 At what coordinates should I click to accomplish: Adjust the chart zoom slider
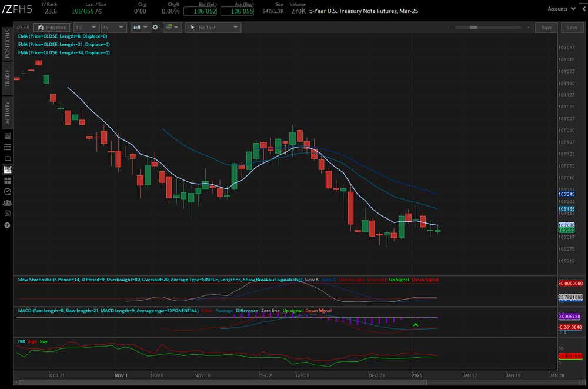[x=473, y=26]
